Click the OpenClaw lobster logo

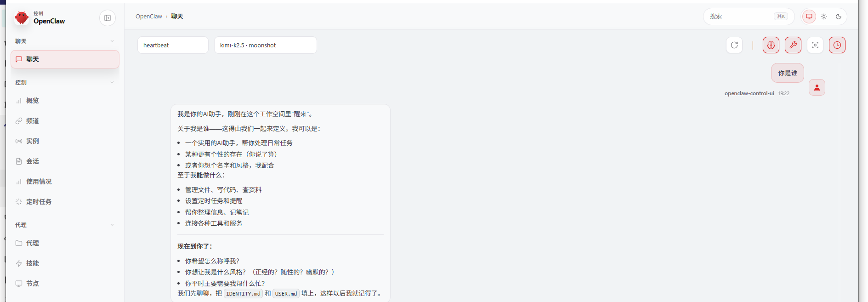click(x=22, y=18)
